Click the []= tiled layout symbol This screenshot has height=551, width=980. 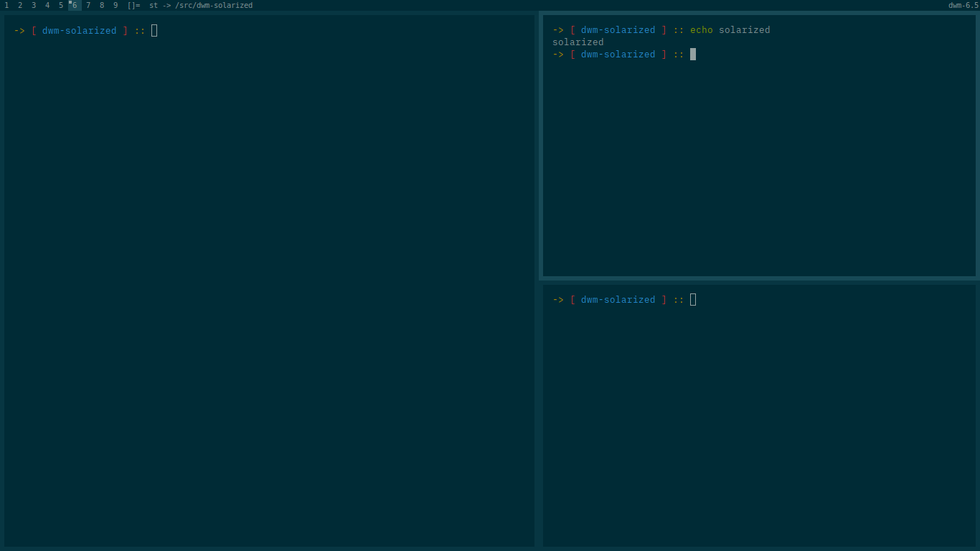[x=134, y=5]
